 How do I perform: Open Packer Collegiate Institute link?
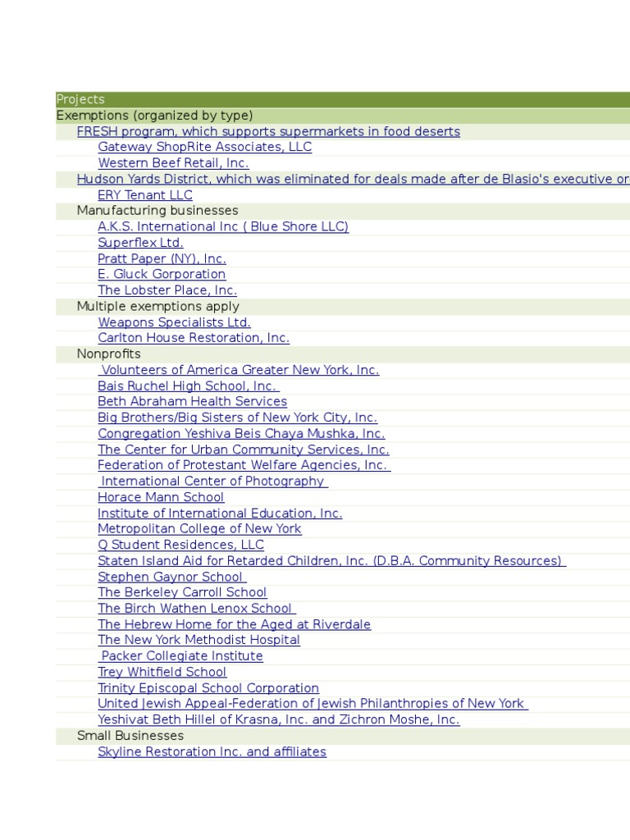tap(180, 657)
